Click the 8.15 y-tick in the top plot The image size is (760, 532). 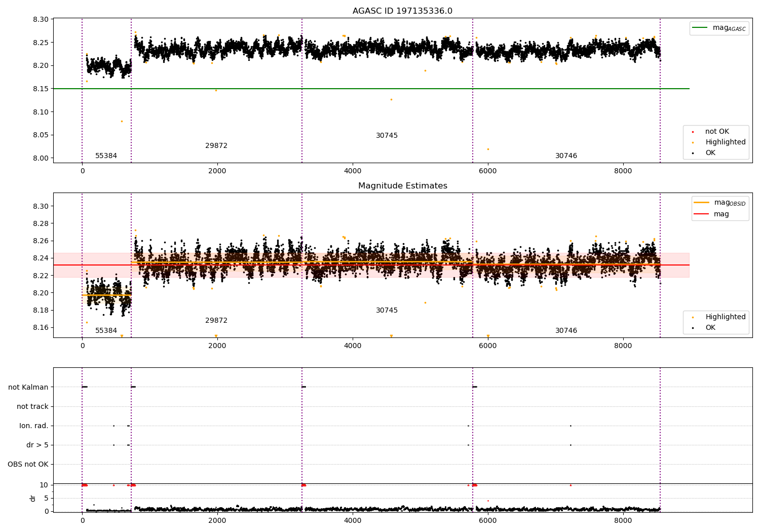41,89
